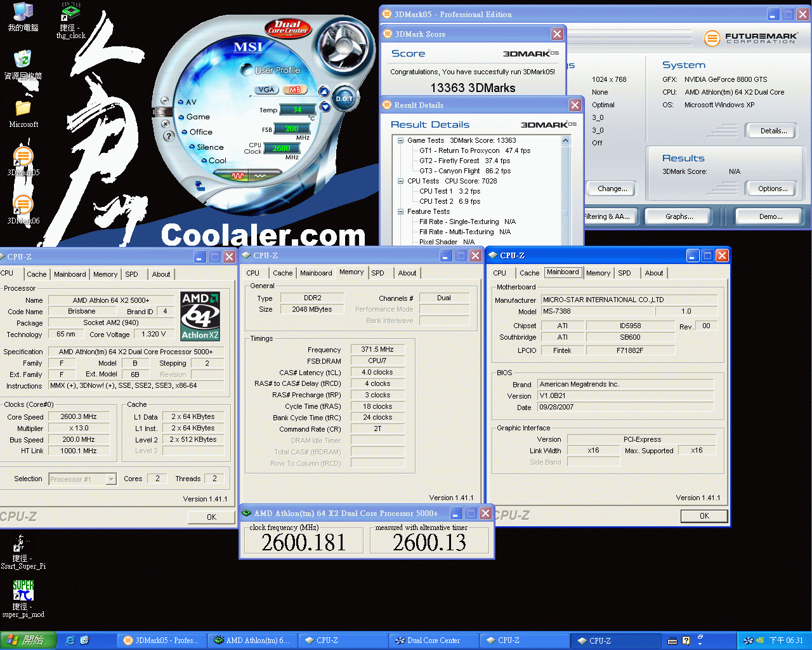This screenshot has height=650, width=812.
Task: Open the Start_Super_Pi desktop shortcut
Action: 23,551
